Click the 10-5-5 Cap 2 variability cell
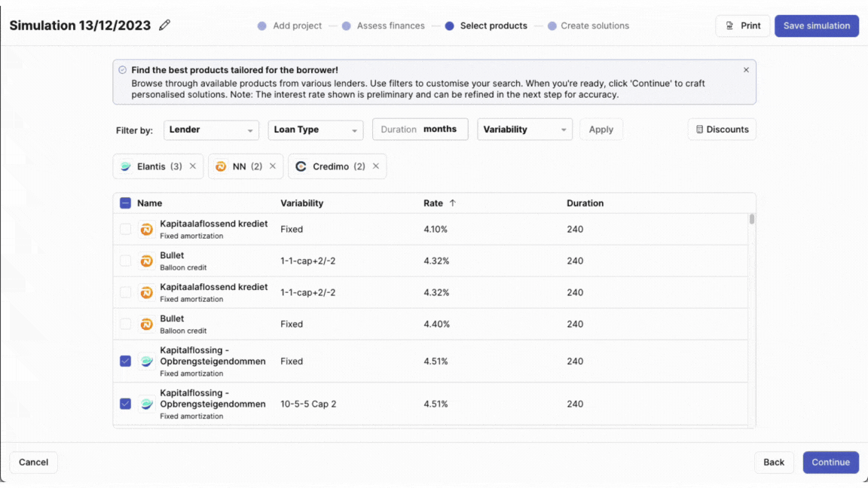Viewport: 868px width, 488px height. (307, 404)
